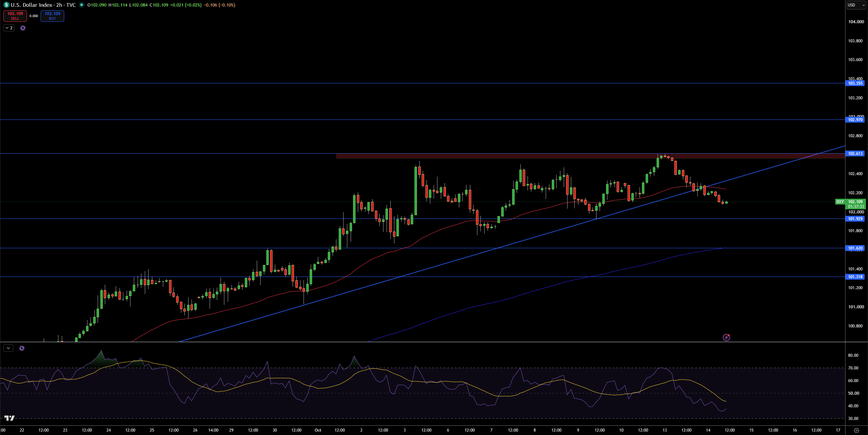Select the 102.970 horizontal line price label

[855, 120]
